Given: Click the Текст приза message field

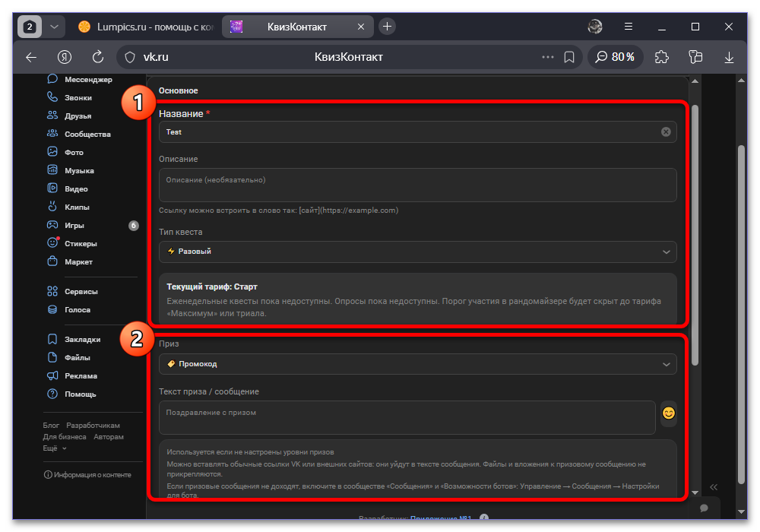Looking at the screenshot, I should (x=407, y=418).
